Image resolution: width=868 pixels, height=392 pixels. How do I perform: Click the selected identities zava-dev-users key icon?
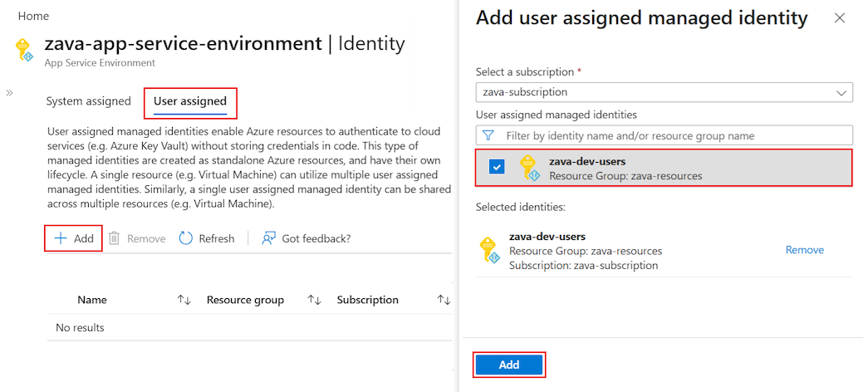488,250
